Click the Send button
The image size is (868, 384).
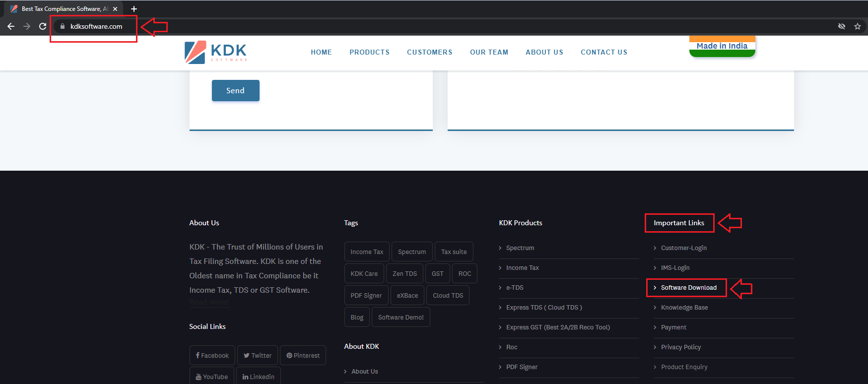point(236,91)
